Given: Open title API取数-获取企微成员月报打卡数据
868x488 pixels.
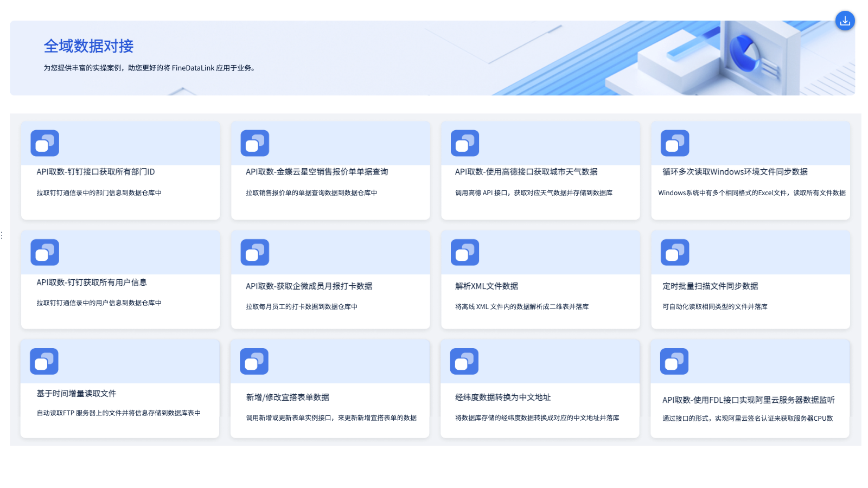Looking at the screenshot, I should point(309,286).
